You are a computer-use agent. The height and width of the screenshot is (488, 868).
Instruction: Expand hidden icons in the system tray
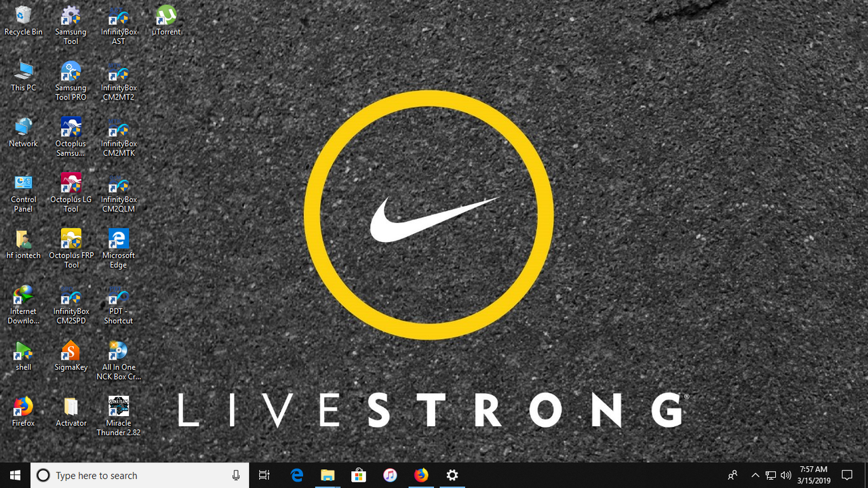(x=755, y=475)
